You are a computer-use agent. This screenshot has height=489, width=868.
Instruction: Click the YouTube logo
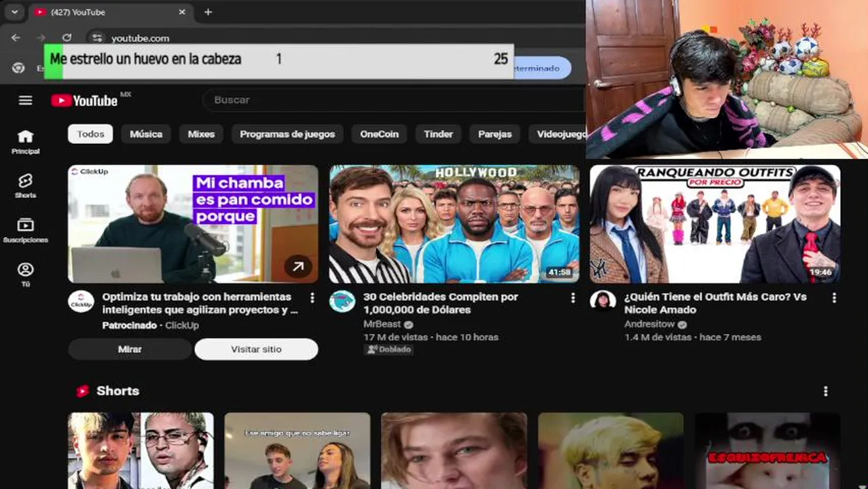pos(85,101)
